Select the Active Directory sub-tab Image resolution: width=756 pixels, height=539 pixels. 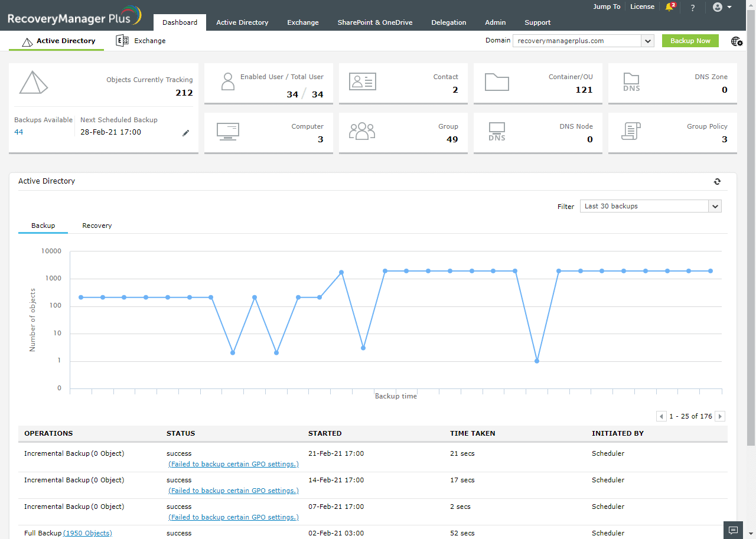tap(57, 41)
